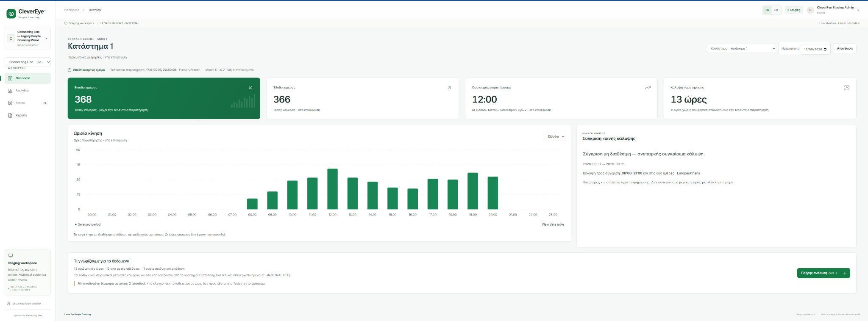The width and height of the screenshot is (868, 321).
Task: Go to Analytics in sidebar
Action: tap(28, 91)
